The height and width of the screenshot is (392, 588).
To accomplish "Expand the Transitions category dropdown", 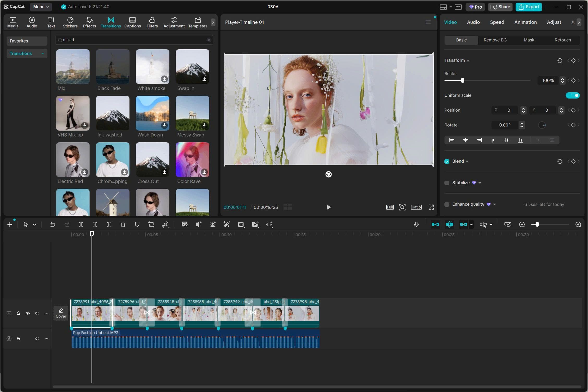I will [x=42, y=54].
